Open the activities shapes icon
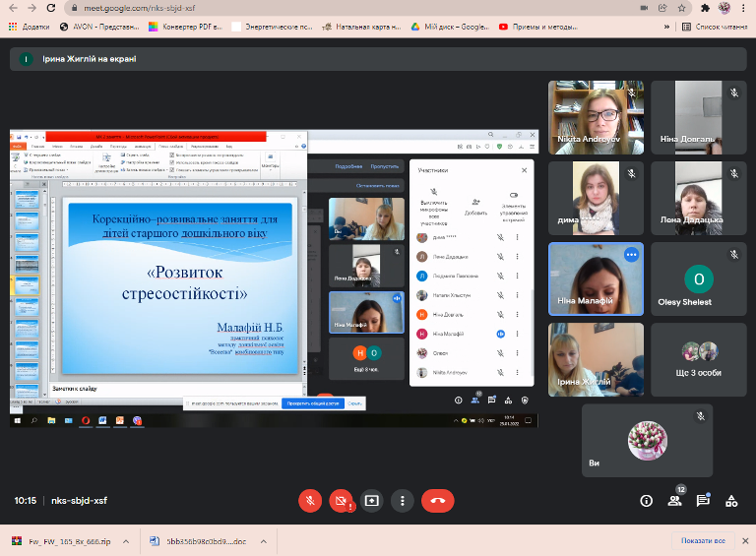 tap(731, 501)
